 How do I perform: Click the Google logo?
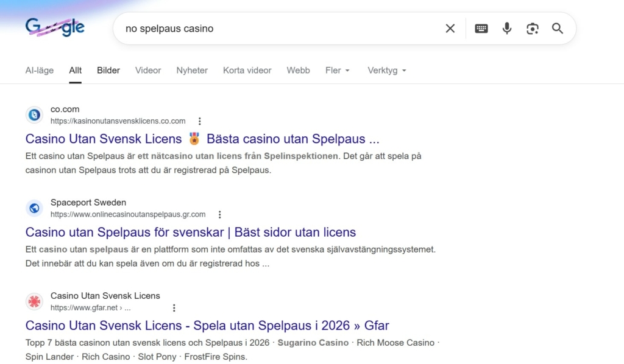(x=55, y=27)
